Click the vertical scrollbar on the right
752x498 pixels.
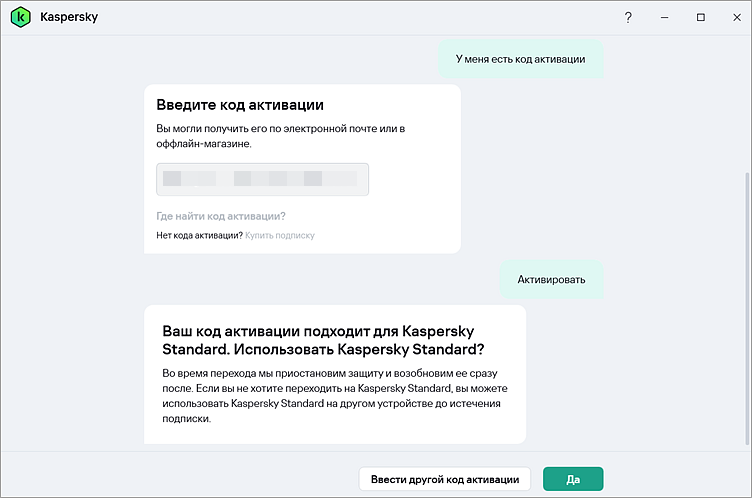(x=747, y=307)
